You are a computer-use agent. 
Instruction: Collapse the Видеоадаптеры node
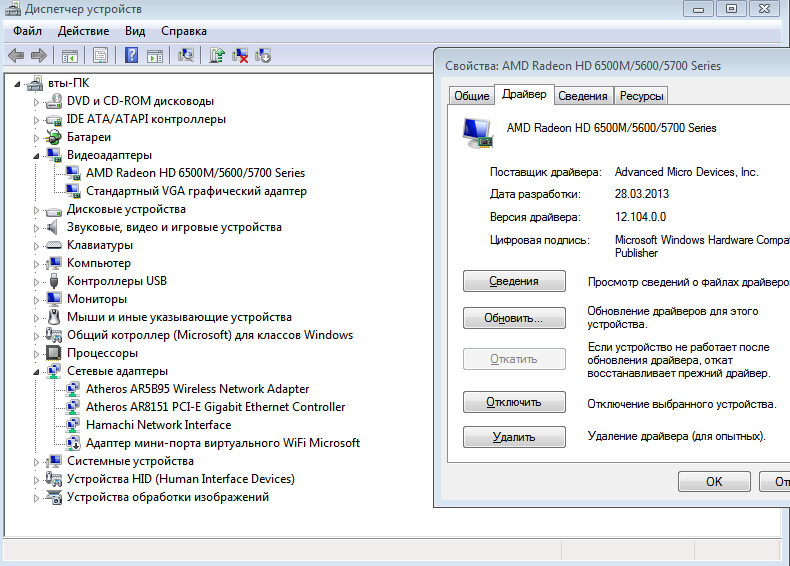pos(36,156)
